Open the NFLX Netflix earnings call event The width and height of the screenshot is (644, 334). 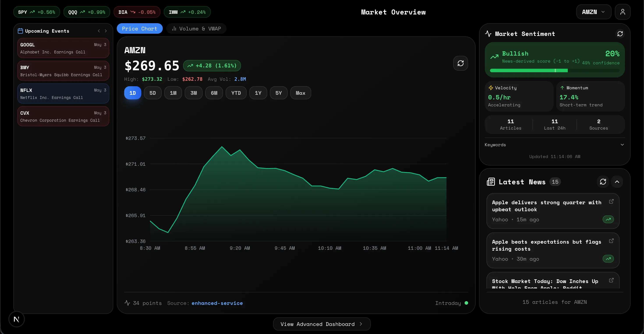(x=63, y=93)
